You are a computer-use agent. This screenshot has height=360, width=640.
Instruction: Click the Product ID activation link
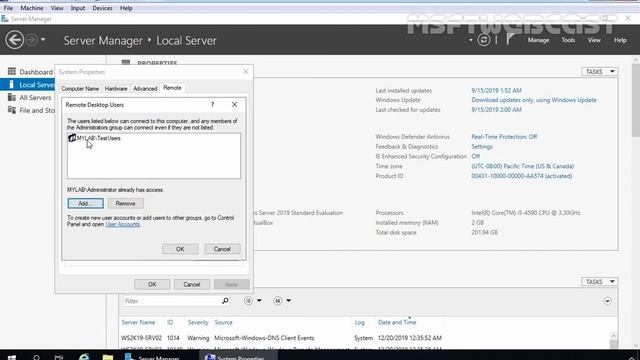pyautogui.click(x=522, y=176)
